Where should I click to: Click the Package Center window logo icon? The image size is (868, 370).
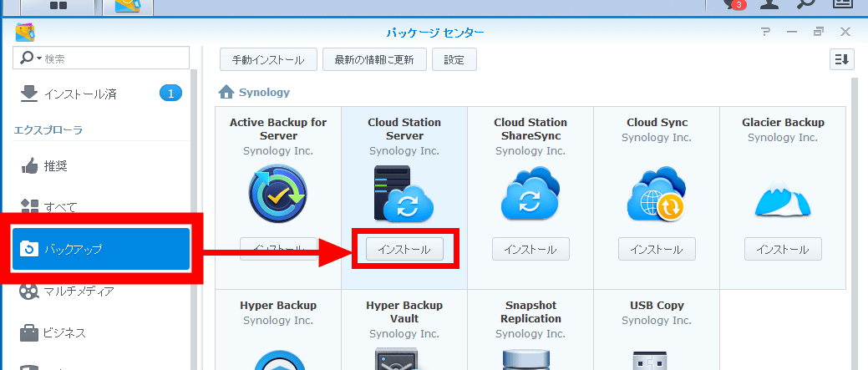[25, 33]
